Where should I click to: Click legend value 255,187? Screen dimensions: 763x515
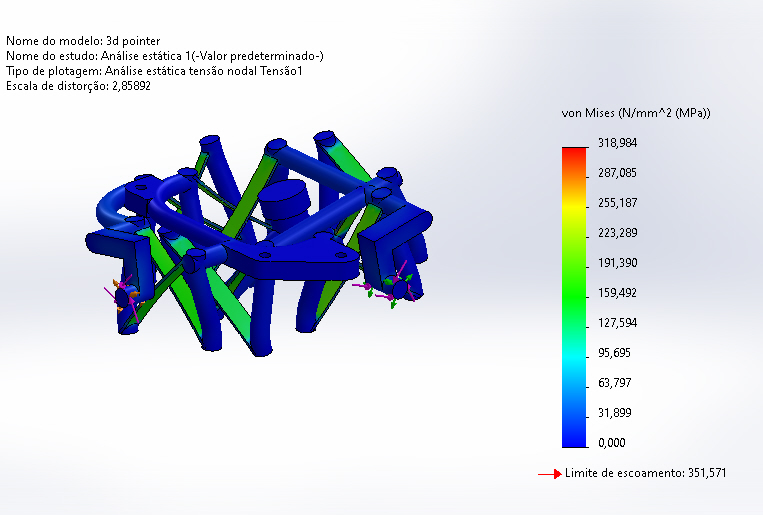click(617, 203)
